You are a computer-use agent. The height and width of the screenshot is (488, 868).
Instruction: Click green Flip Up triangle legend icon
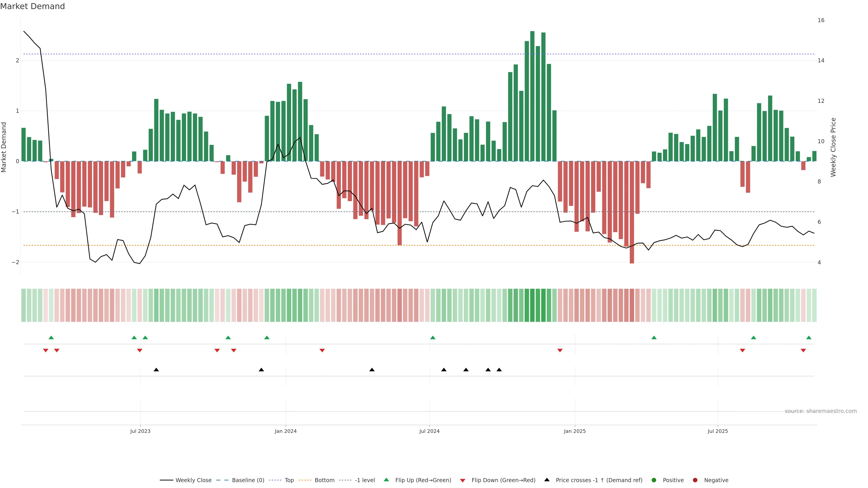pos(387,480)
